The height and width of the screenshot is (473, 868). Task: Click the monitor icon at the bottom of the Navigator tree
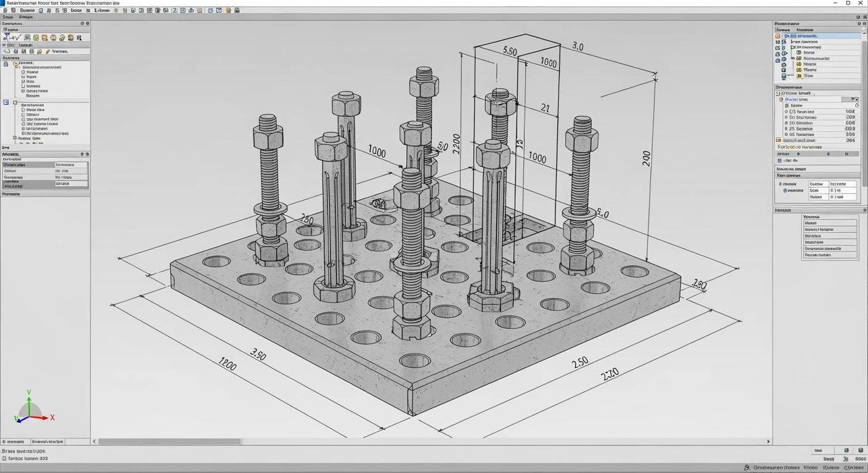784,75
